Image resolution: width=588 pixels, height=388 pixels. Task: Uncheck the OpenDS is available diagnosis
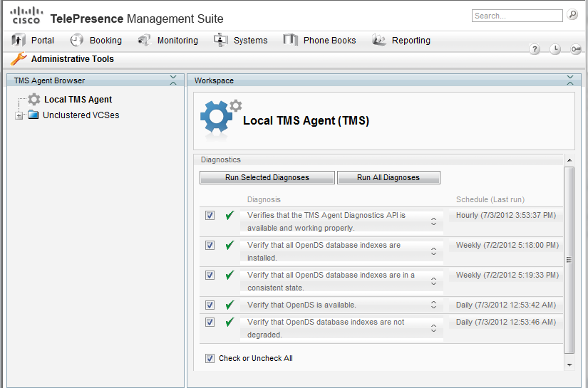210,305
